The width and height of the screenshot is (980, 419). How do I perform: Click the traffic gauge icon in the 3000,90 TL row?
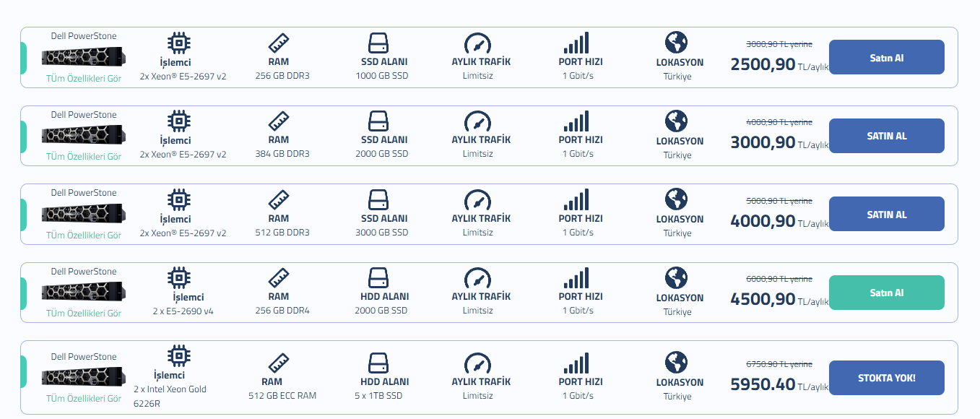click(477, 121)
